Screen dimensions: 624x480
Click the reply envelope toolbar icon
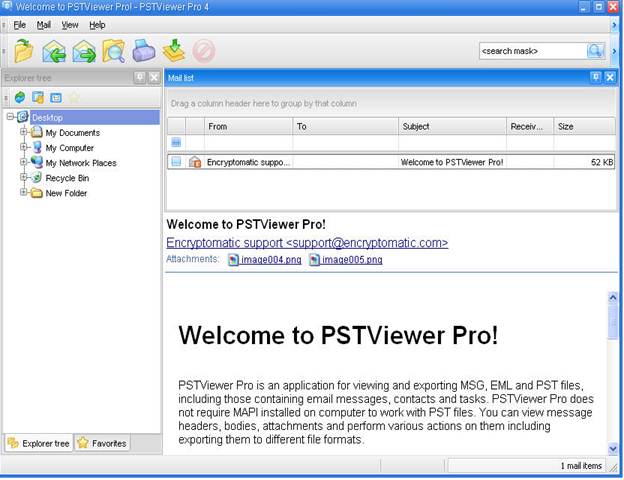click(x=54, y=52)
